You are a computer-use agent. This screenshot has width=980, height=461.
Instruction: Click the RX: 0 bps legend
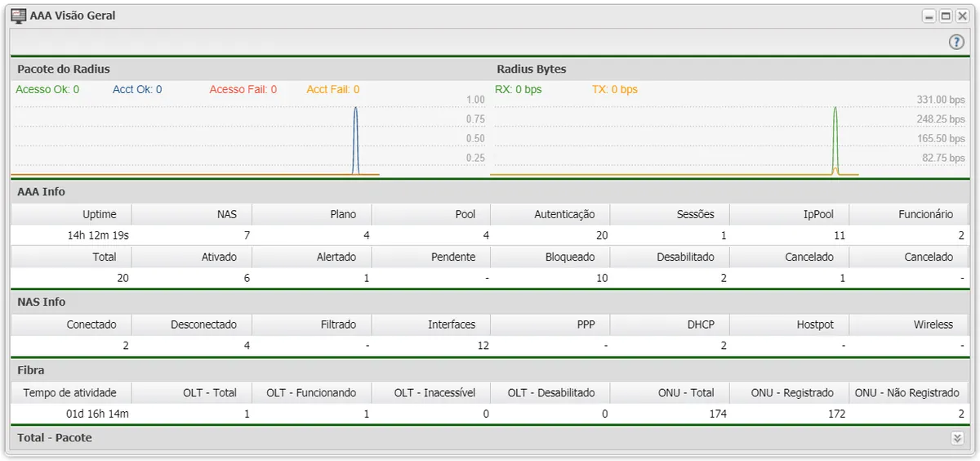point(519,90)
